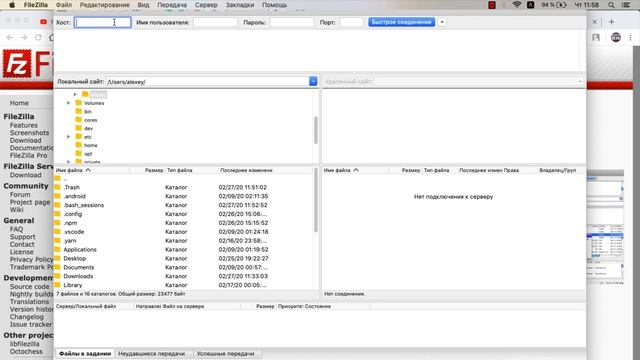Image resolution: width=640 pixels, height=360 pixels.
Task: Open FAQ link in browser sidebar
Action: [x=16, y=229]
